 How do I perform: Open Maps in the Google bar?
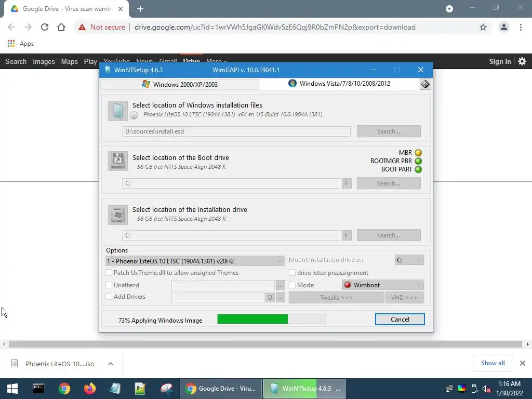tap(70, 61)
